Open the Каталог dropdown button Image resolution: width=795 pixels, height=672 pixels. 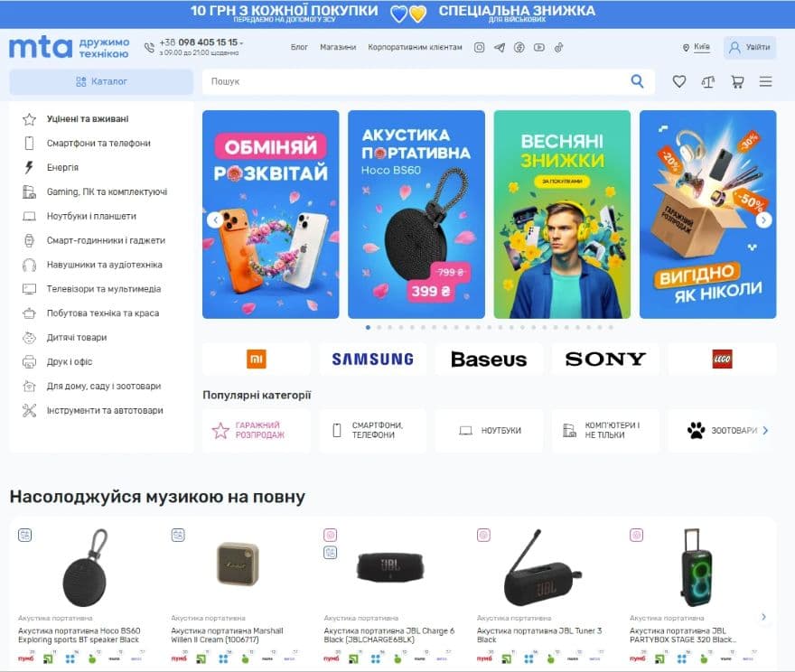101,81
